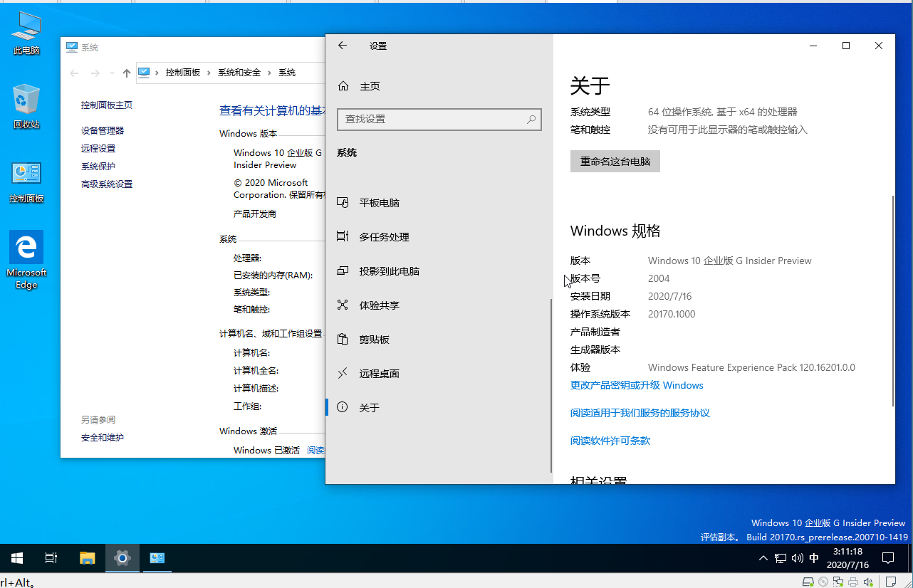The width and height of the screenshot is (913, 588).
Task: Click the 主页 home icon in Settings
Action: click(343, 86)
